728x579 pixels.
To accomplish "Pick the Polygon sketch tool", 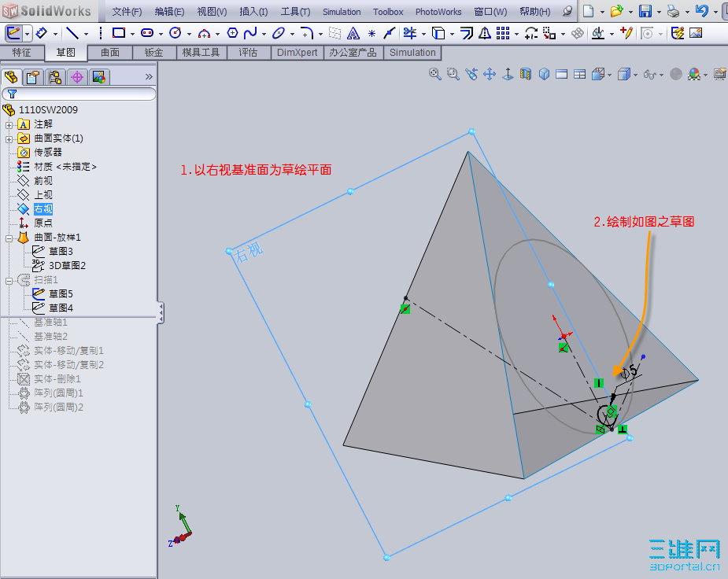I will (x=232, y=33).
